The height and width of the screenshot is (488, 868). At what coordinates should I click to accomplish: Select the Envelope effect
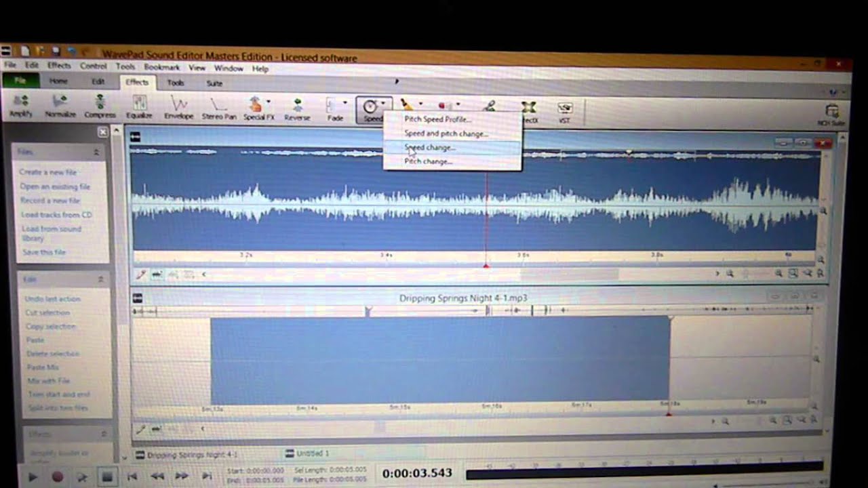pyautogui.click(x=179, y=108)
